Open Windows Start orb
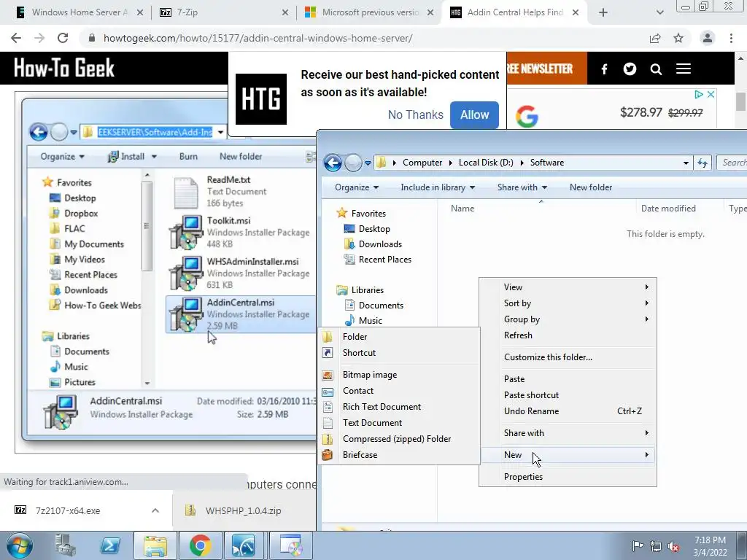 click(20, 545)
